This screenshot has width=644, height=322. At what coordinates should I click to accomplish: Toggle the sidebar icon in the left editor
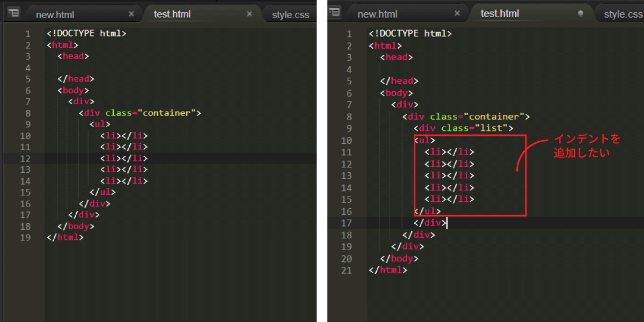coord(13,13)
